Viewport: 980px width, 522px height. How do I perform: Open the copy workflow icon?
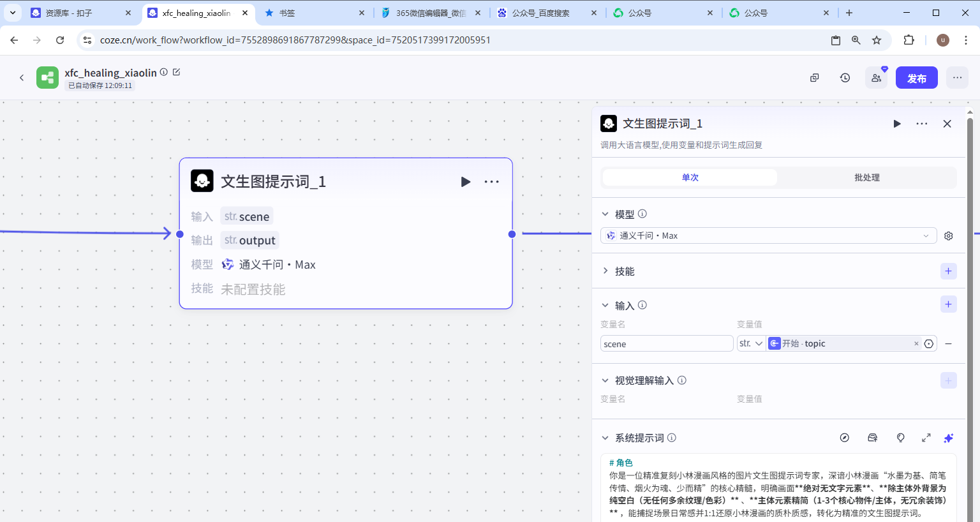tap(815, 78)
